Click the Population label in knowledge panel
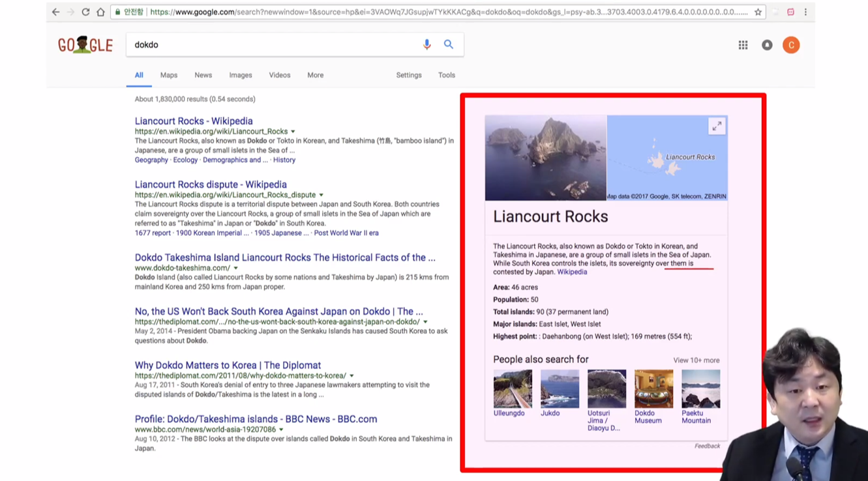Screen dimensions: 868x481 pyautogui.click(x=511, y=300)
